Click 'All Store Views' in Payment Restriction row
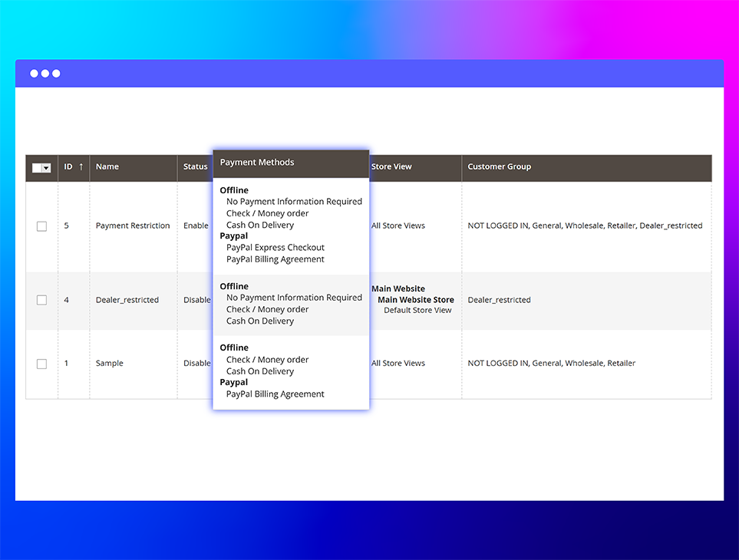 tap(398, 226)
